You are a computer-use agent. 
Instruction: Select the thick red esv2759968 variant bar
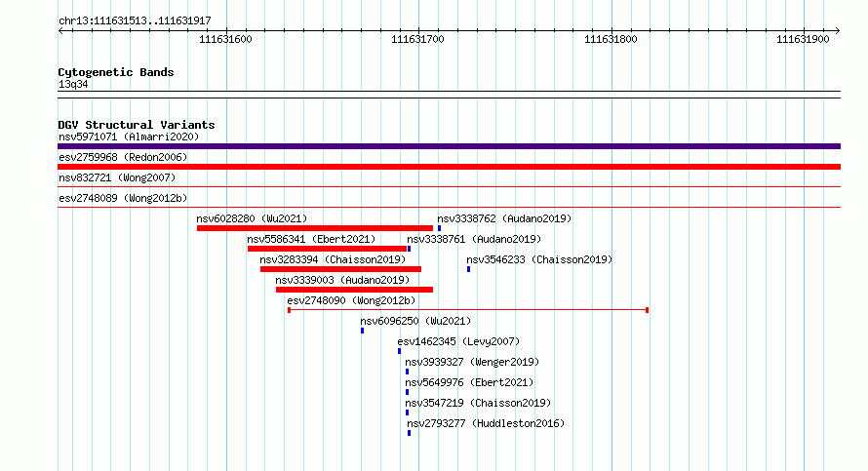tap(449, 167)
